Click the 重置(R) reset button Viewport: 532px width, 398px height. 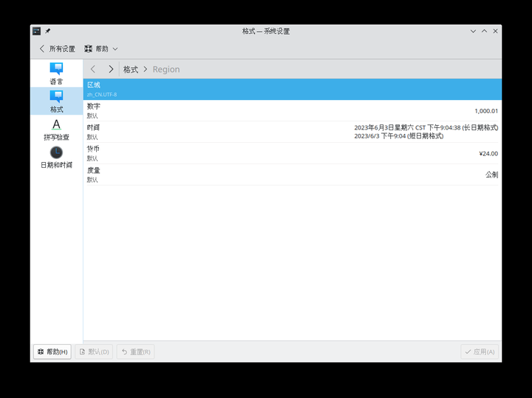[136, 352]
